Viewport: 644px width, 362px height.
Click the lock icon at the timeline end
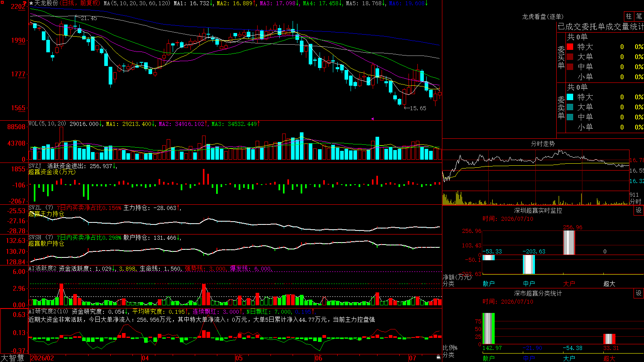pyautogui.click(x=439, y=357)
